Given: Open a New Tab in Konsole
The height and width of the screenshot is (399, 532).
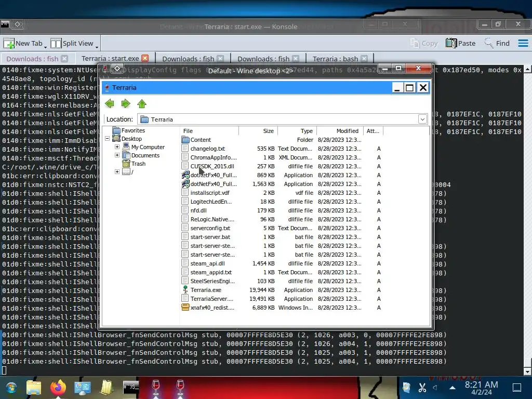Looking at the screenshot, I should pyautogui.click(x=23, y=43).
